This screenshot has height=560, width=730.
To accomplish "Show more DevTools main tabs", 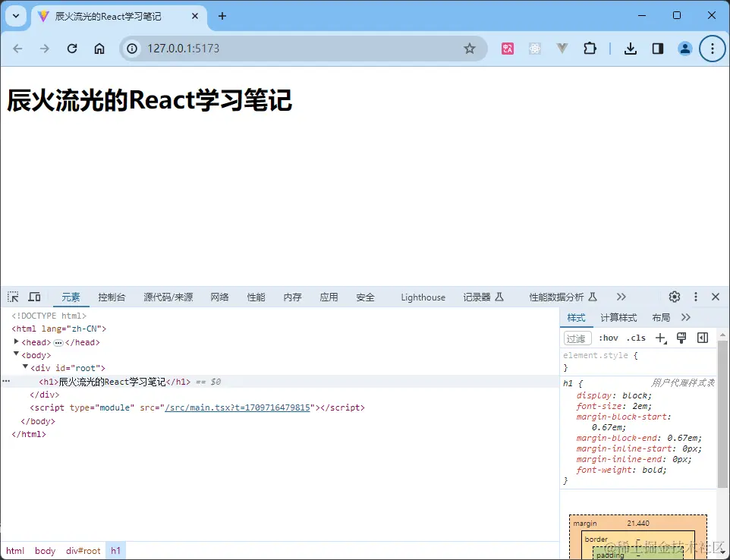I will click(621, 297).
